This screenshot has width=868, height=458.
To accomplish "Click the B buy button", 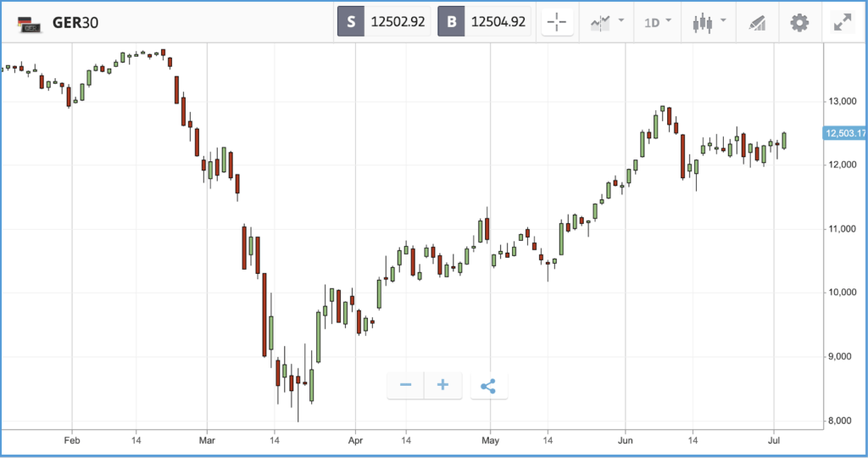I will coord(451,21).
